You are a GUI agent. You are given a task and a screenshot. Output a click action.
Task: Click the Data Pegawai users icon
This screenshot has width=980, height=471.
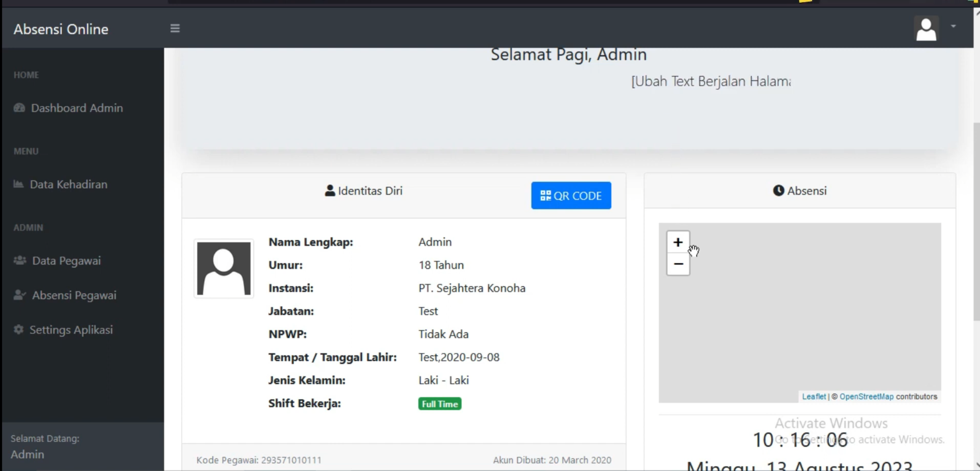20,260
